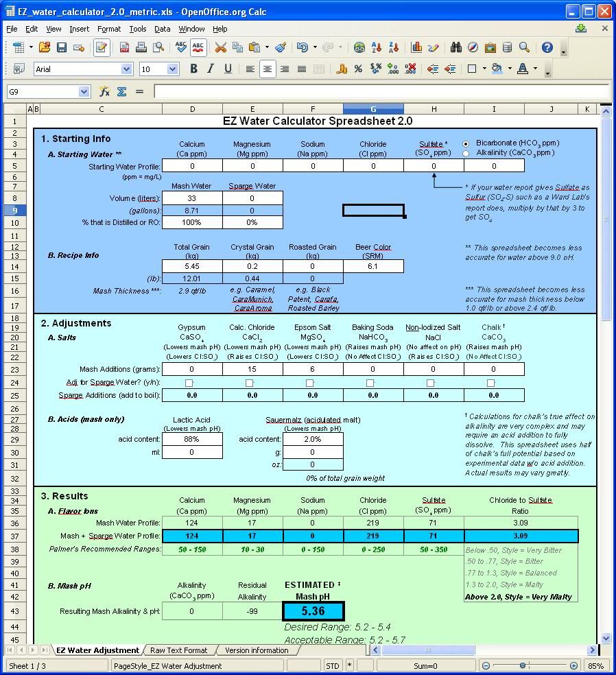Export directly as PDF
Viewport: 616px width, 675px height.
pos(124,47)
